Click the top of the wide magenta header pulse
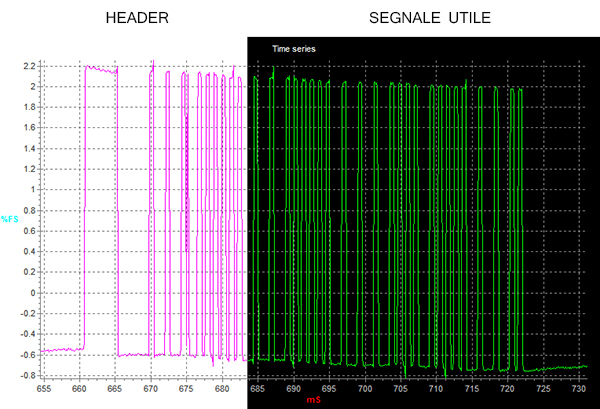The width and height of the screenshot is (600, 409). click(x=101, y=70)
